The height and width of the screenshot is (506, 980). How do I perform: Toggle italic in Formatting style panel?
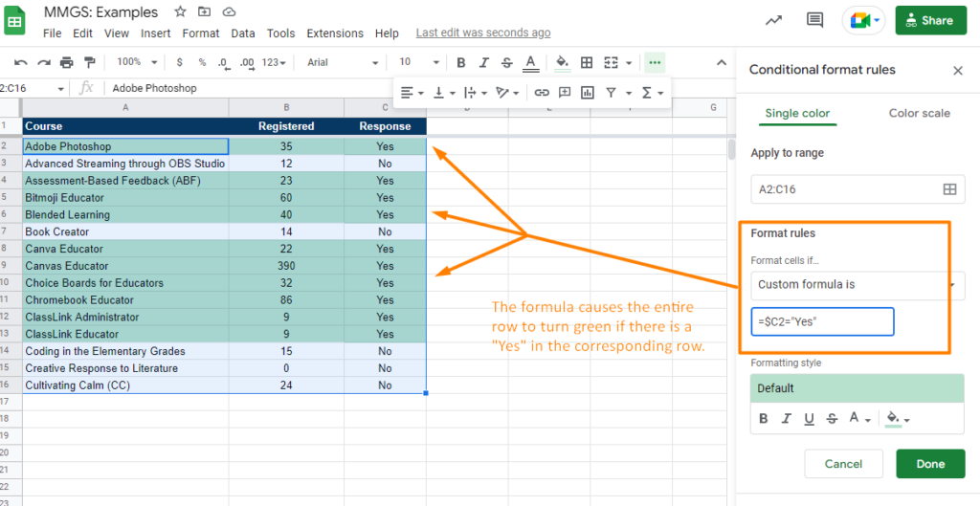(787, 419)
